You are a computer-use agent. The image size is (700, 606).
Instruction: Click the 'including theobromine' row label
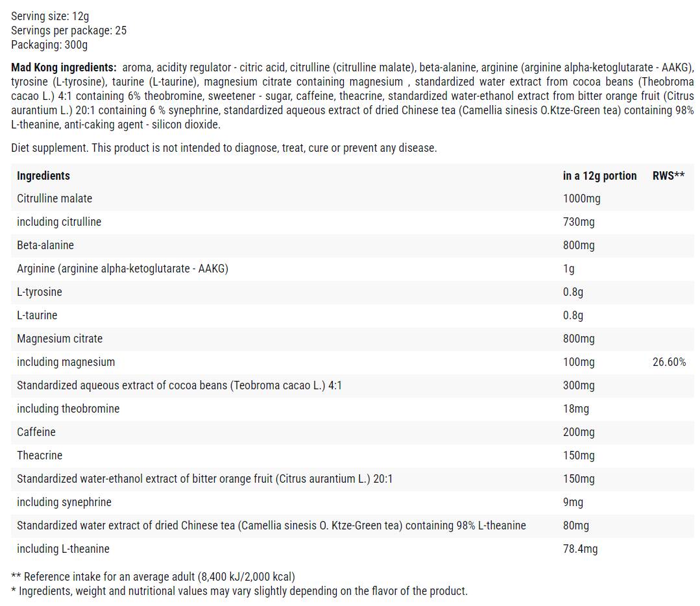click(x=68, y=409)
